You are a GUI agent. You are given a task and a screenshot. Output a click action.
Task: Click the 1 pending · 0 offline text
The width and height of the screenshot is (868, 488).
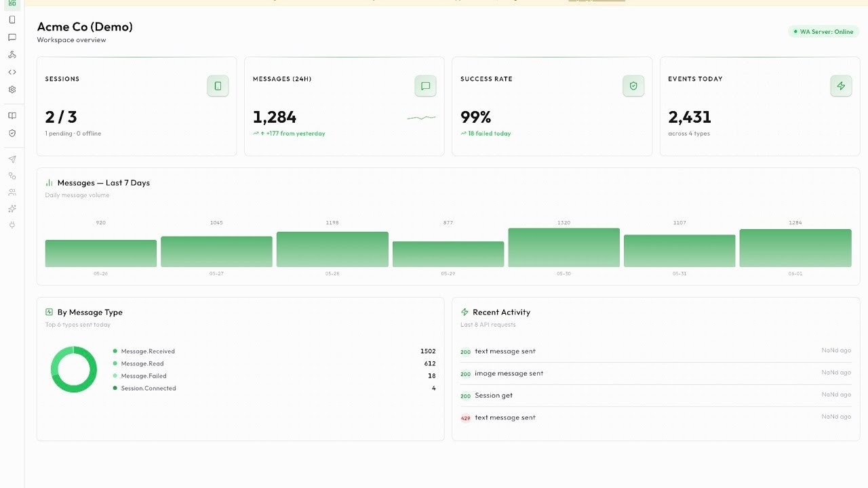click(73, 134)
